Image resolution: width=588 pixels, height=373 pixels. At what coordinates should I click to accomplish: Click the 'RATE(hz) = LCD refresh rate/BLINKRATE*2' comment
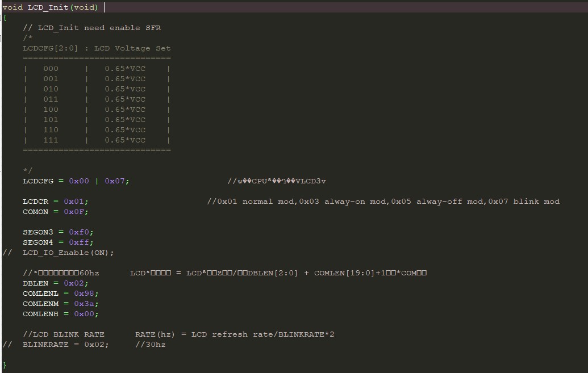[x=235, y=334]
